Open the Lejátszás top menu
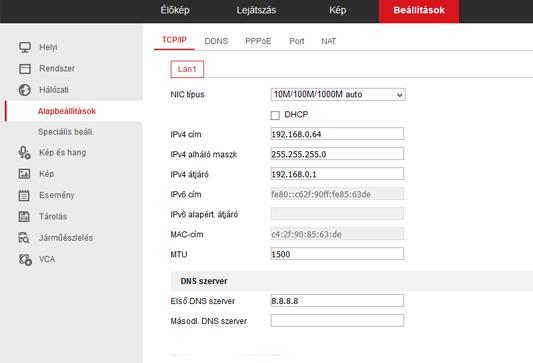Viewport: 533px width, 363px height. coord(256,10)
